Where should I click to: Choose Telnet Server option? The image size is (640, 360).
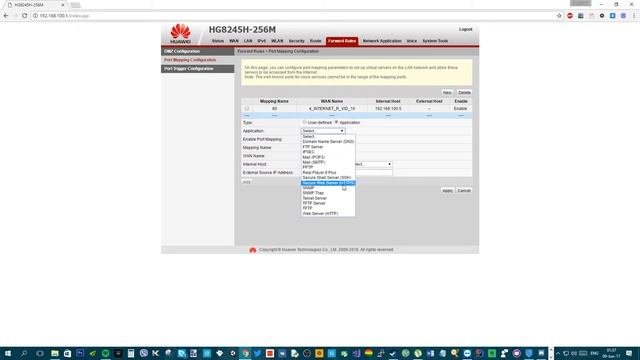pyautogui.click(x=328, y=198)
